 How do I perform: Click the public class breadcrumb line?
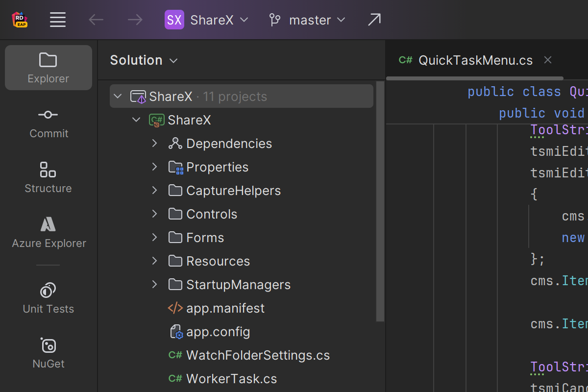click(528, 92)
